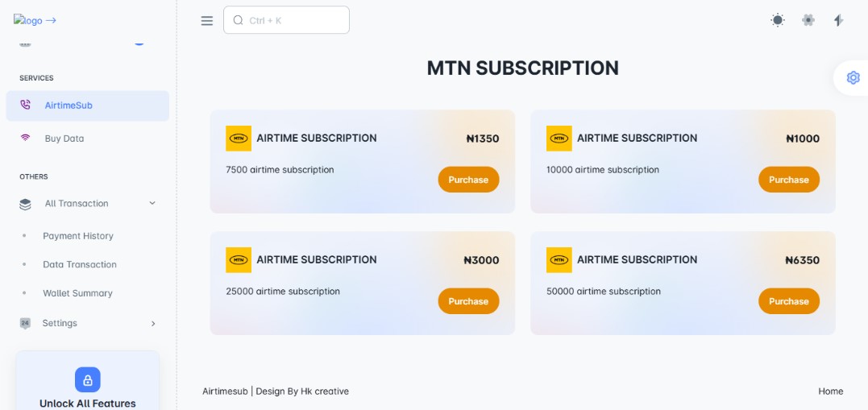The width and height of the screenshot is (868, 410).
Task: Click the All Transaction layers icon
Action: click(x=26, y=204)
